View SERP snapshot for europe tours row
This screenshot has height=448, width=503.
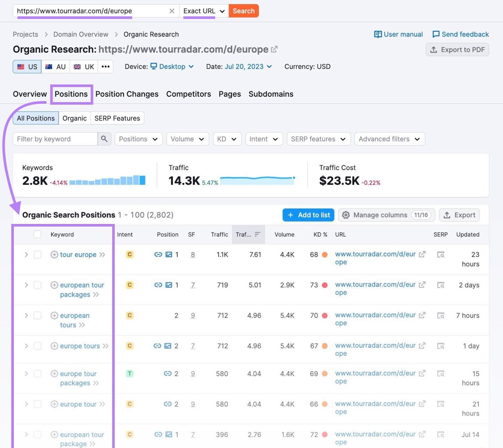[x=441, y=346]
